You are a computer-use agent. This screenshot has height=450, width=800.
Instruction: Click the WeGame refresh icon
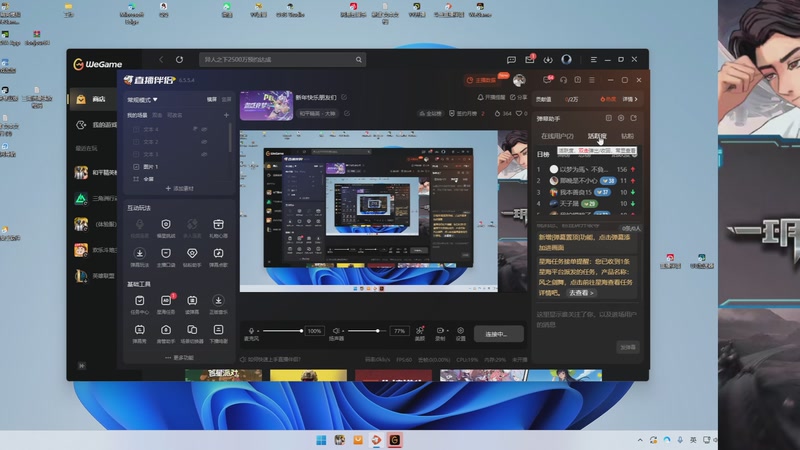click(x=179, y=60)
